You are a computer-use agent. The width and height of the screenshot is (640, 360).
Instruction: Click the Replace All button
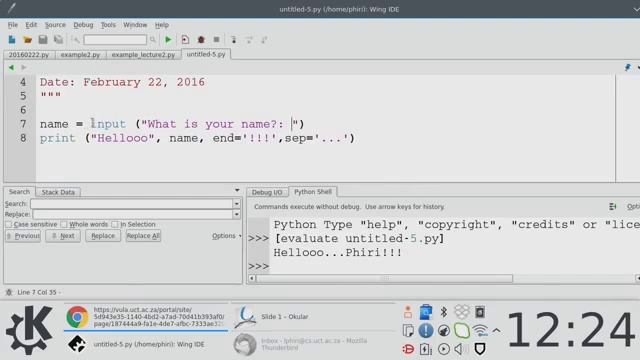tap(143, 236)
